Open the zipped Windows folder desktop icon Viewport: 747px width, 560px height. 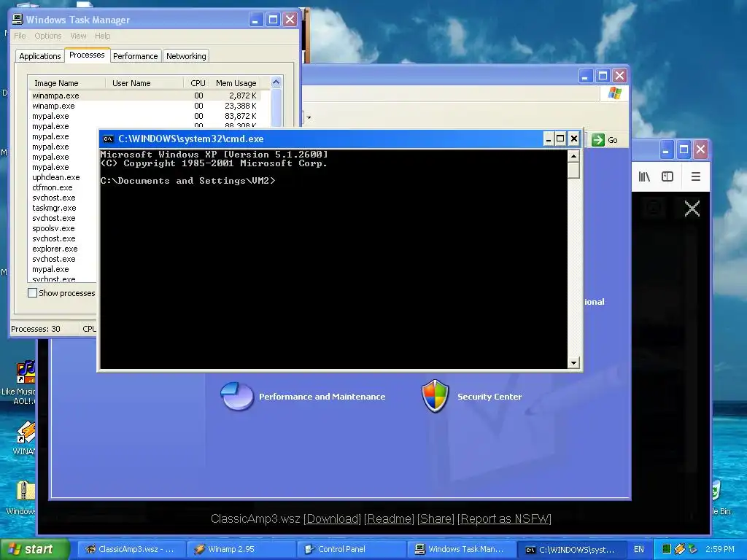point(26,491)
